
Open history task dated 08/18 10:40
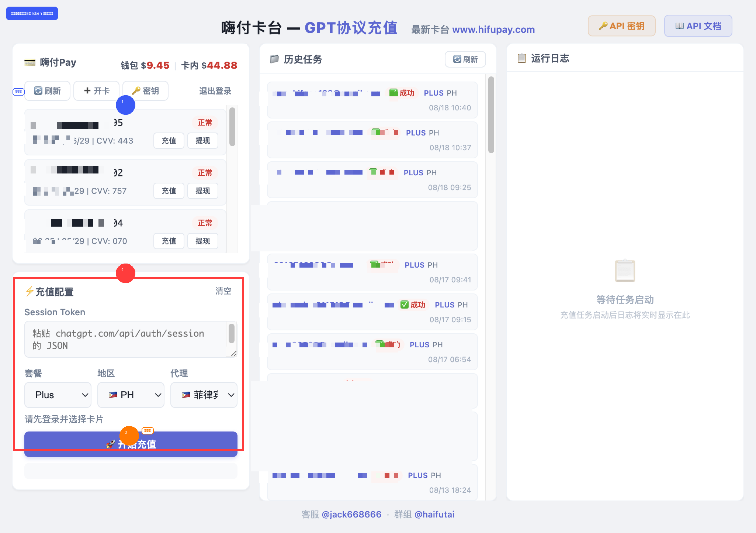click(372, 100)
